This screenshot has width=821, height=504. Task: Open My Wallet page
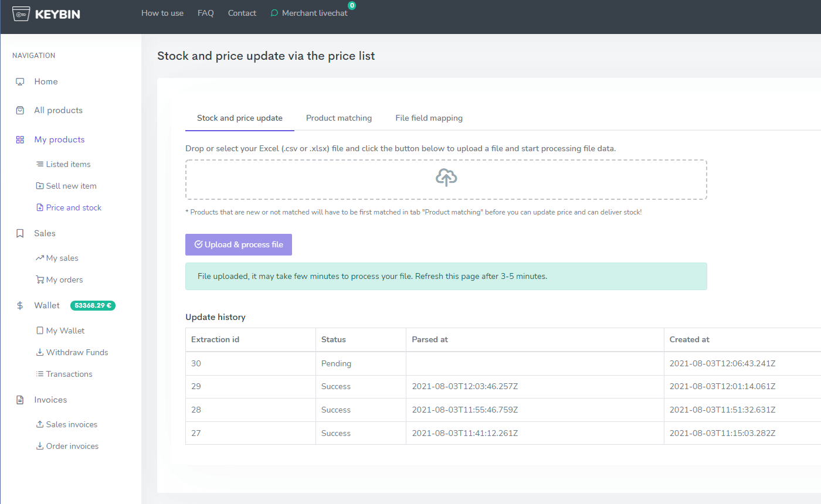(65, 331)
